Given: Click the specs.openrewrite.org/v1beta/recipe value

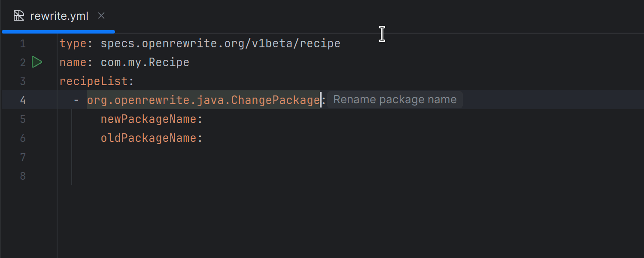Looking at the screenshot, I should 220,43.
